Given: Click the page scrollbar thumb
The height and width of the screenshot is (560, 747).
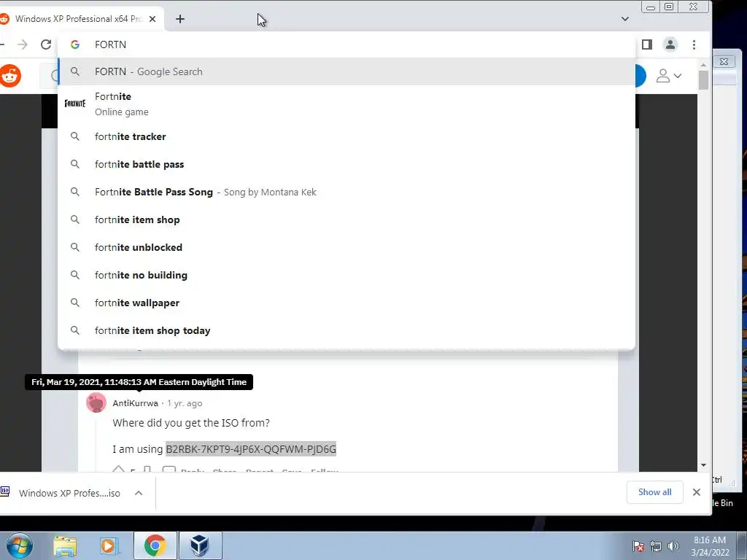Looking at the screenshot, I should pyautogui.click(x=703, y=79).
